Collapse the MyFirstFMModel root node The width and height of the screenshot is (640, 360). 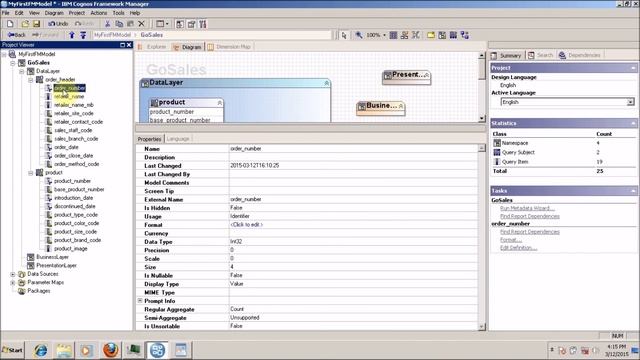coord(4,54)
